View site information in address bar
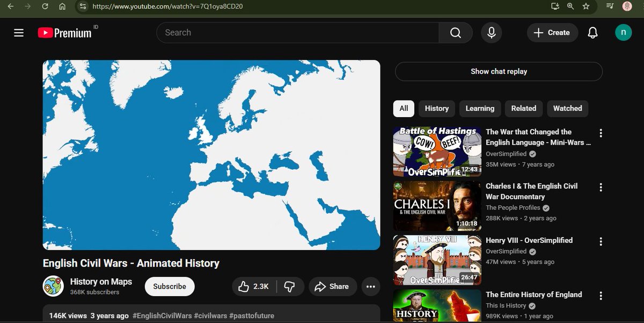Image resolution: width=644 pixels, height=323 pixels. pos(82,6)
